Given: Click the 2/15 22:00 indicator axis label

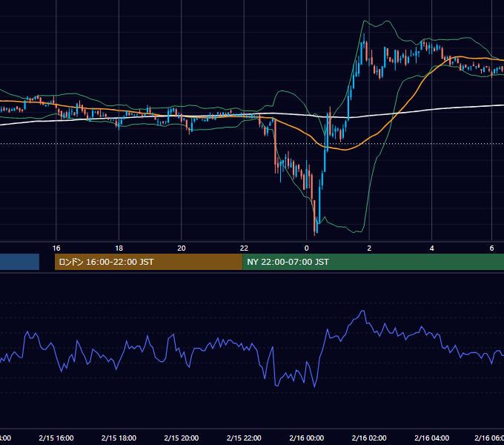Looking at the screenshot, I should 244,438.
